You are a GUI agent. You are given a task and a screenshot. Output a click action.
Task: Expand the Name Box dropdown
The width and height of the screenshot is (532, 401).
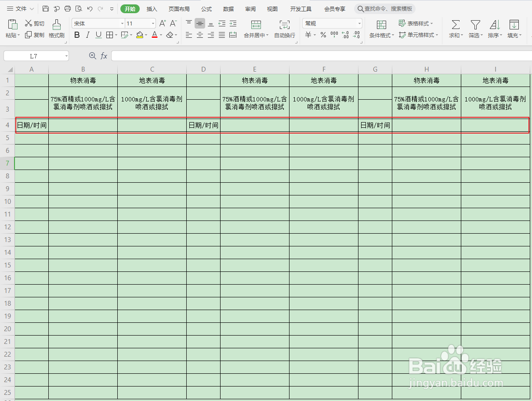tap(66, 56)
